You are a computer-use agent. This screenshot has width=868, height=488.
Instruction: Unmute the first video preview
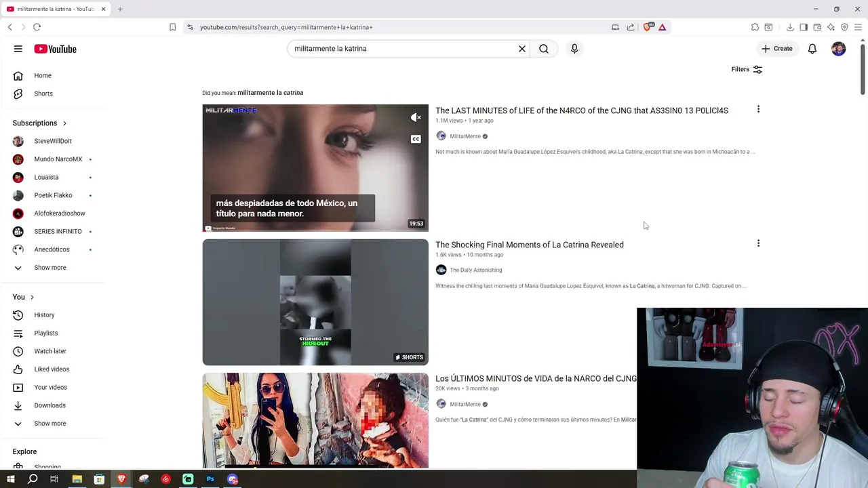click(x=416, y=117)
